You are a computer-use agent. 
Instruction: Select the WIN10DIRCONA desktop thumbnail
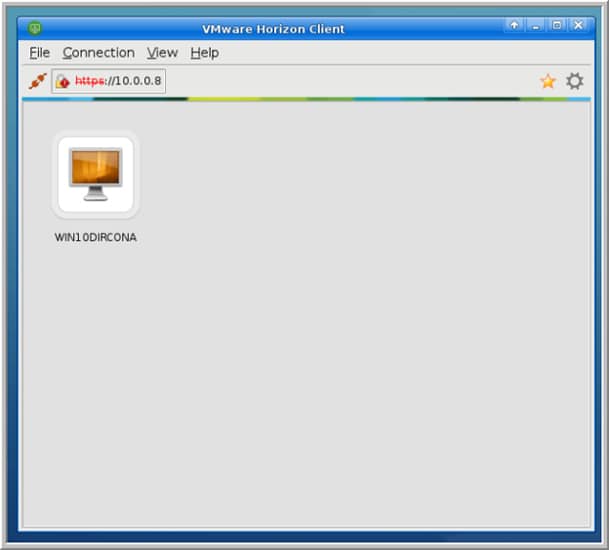[96, 174]
